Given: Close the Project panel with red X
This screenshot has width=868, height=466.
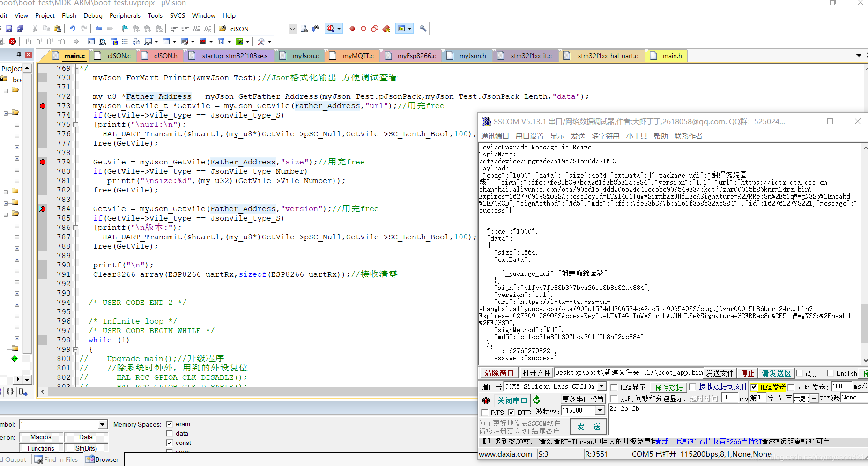Looking at the screenshot, I should [29, 55].
